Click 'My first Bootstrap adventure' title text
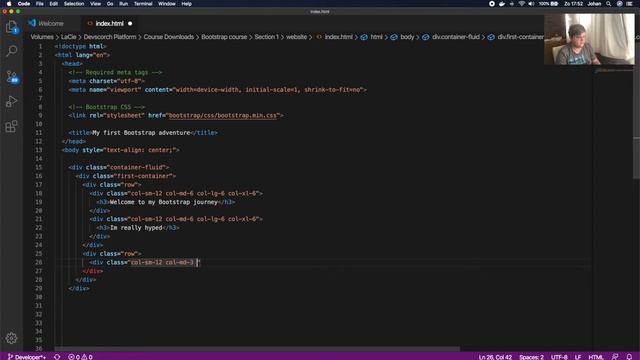Screen dimensions: 640x360 pyautogui.click(x=141, y=133)
